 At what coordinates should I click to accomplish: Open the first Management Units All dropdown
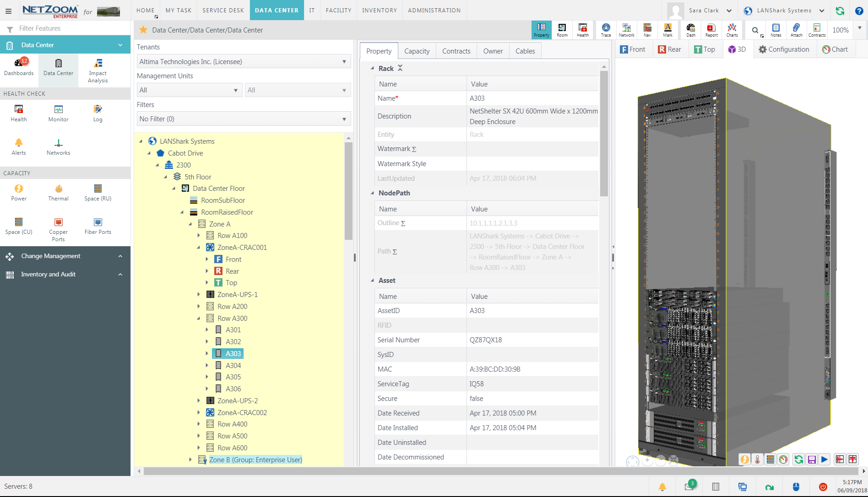(189, 90)
